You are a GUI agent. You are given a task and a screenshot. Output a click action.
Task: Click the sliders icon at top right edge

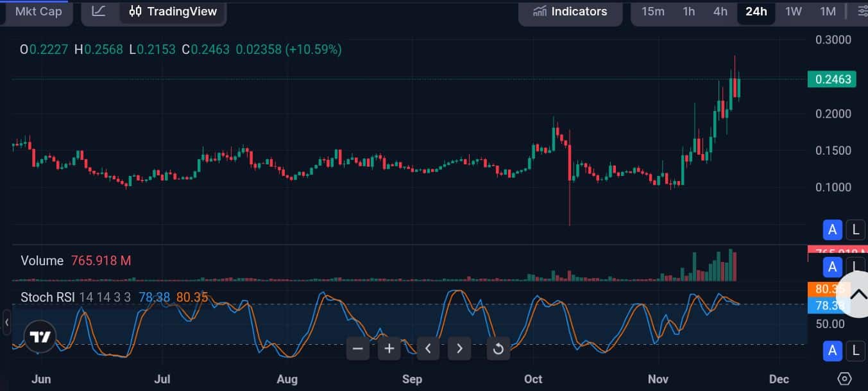(x=862, y=11)
